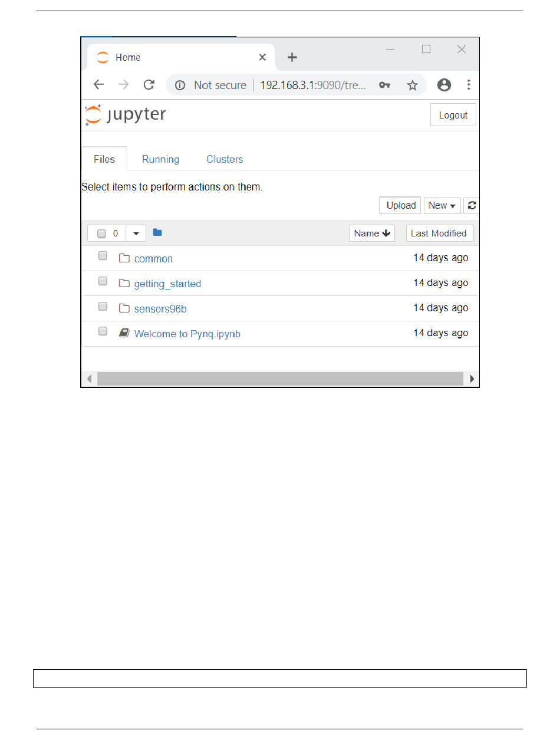
Task: Reload the page with the refresh icon
Action: point(149,85)
